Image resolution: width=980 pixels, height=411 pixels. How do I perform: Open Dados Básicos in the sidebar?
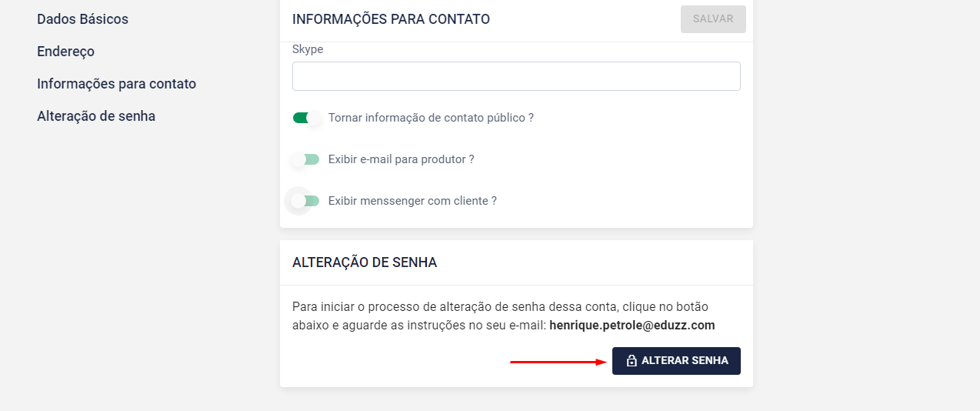click(x=82, y=19)
